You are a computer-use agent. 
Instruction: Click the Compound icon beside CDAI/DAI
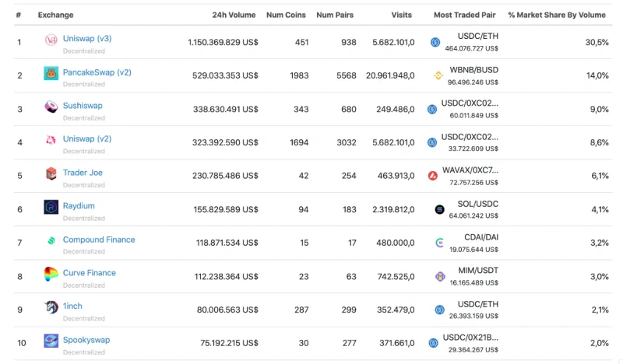click(439, 243)
